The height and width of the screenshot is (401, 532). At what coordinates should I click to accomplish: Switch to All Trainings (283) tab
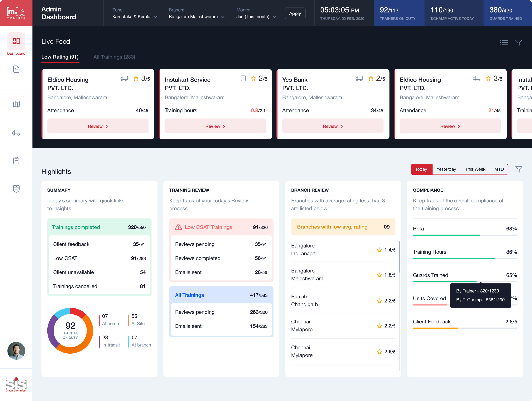[x=114, y=57]
